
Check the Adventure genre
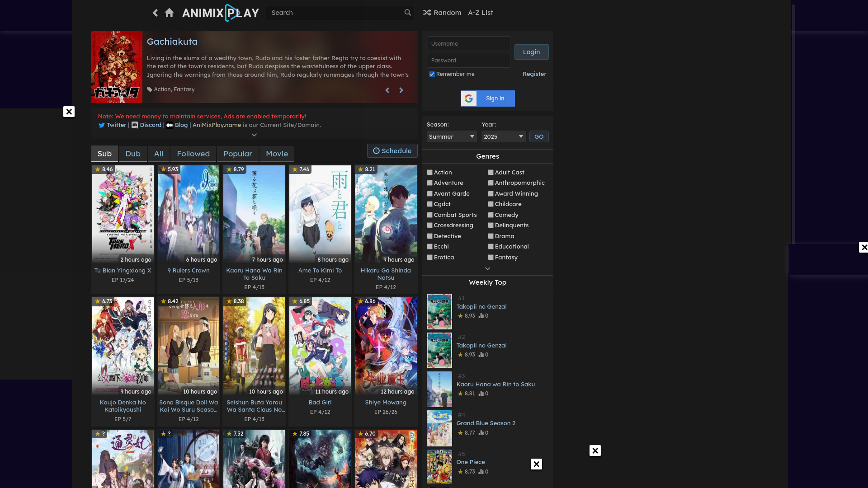429,183
